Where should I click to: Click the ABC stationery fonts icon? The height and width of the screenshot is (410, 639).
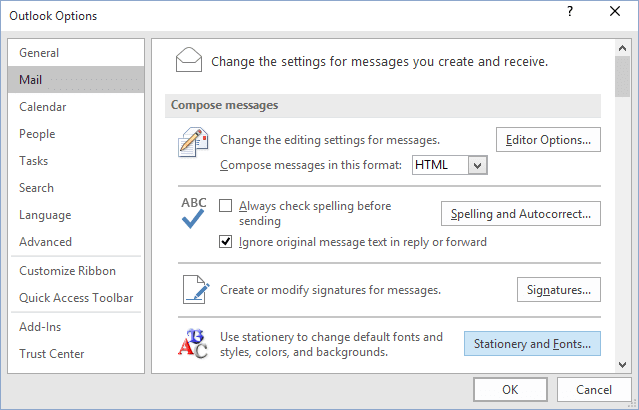click(x=193, y=344)
